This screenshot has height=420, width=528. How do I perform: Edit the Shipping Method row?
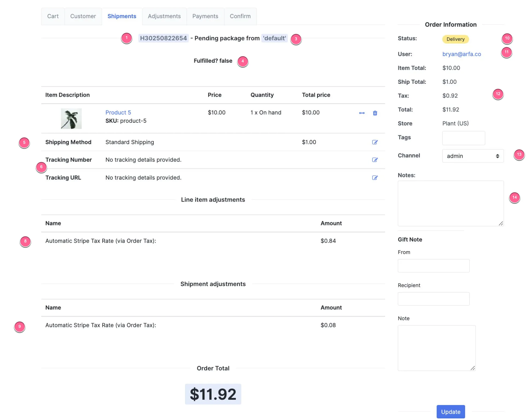[375, 142]
